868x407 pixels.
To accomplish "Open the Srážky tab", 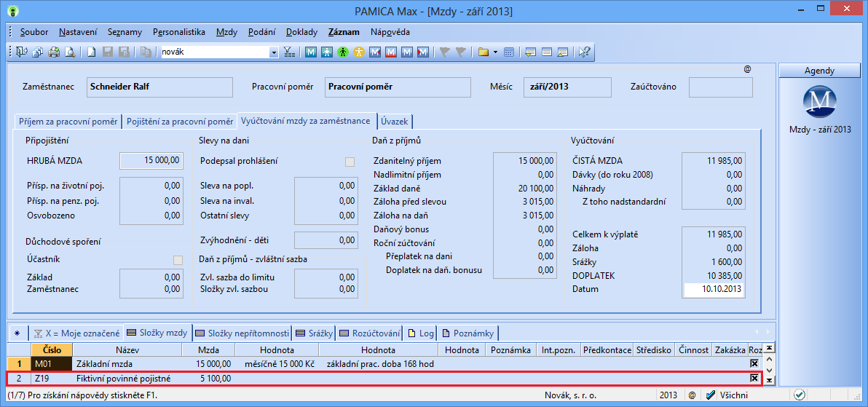I will click(x=315, y=333).
